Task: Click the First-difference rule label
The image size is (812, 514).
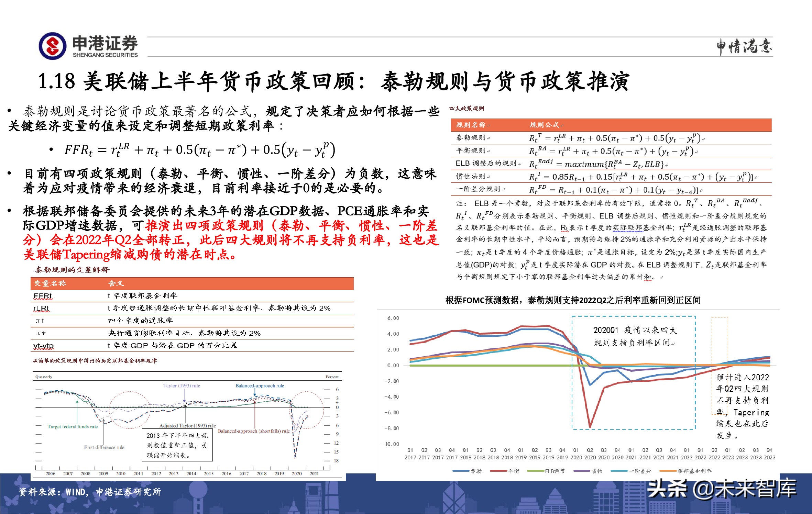Action: pos(104,447)
